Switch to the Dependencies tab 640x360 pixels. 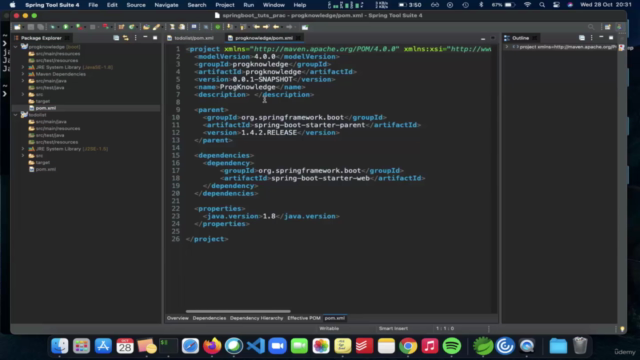point(209,318)
